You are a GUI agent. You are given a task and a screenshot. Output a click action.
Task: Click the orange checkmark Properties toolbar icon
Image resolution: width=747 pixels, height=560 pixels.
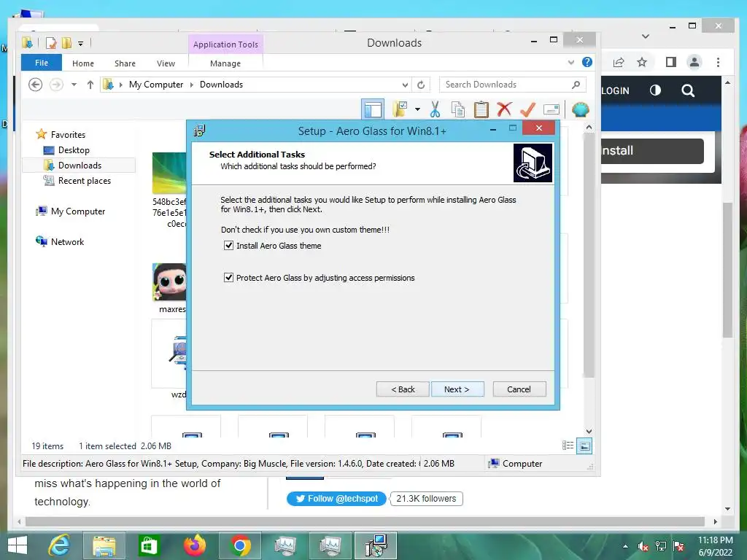(527, 109)
